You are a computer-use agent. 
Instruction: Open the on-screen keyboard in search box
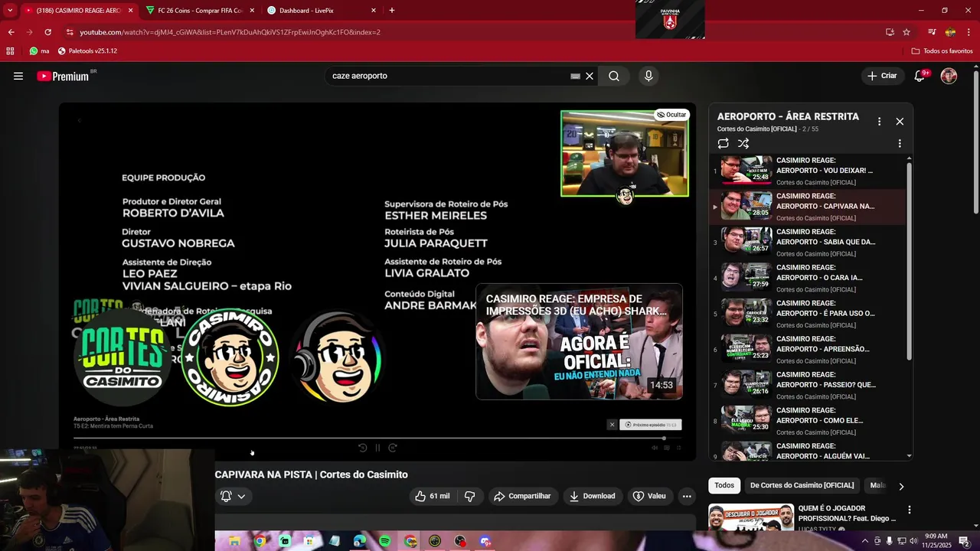point(575,76)
